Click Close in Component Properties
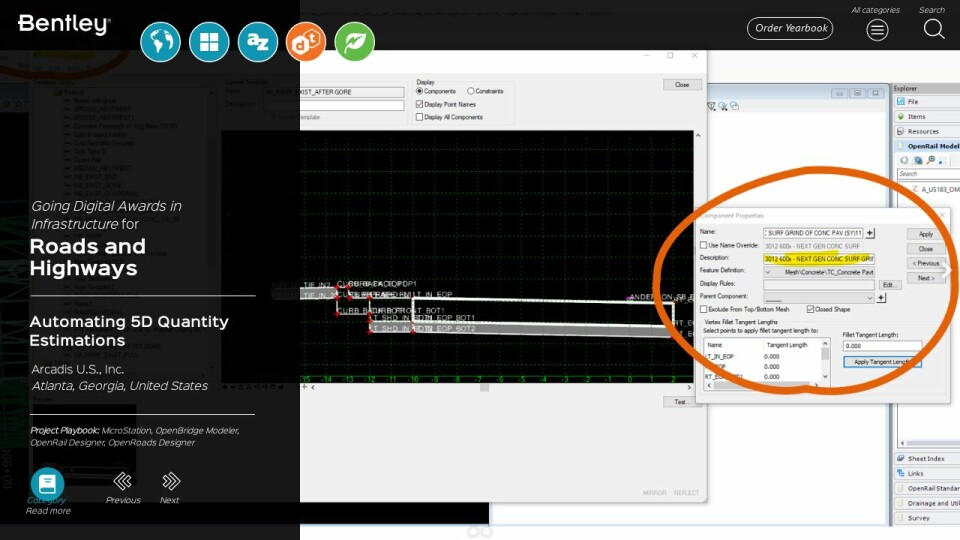 click(x=926, y=249)
